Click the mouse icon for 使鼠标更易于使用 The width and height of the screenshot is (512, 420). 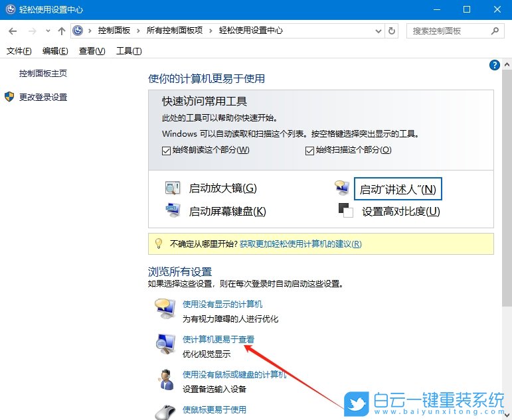point(166,412)
